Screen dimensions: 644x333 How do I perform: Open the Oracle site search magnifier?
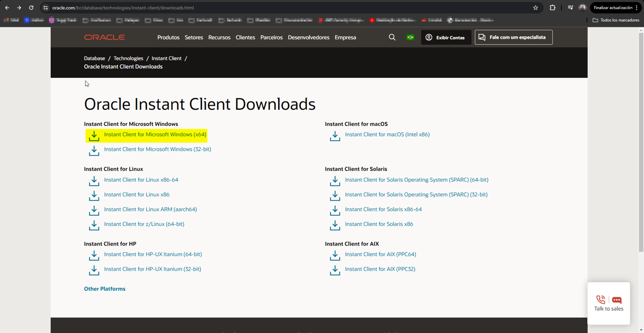pos(392,37)
